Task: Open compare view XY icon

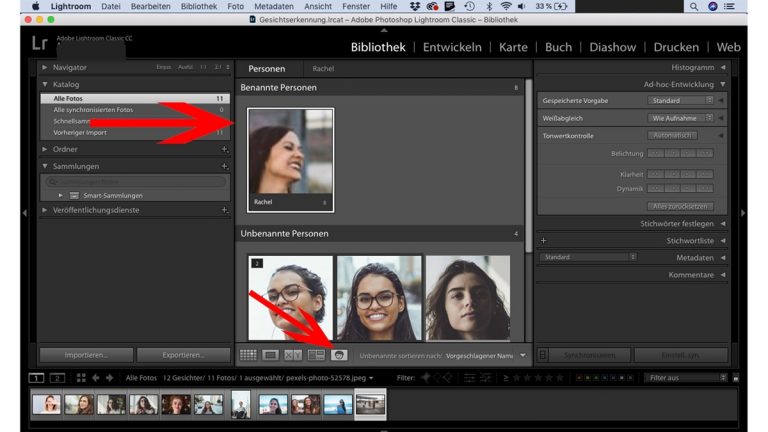Action: [x=293, y=355]
